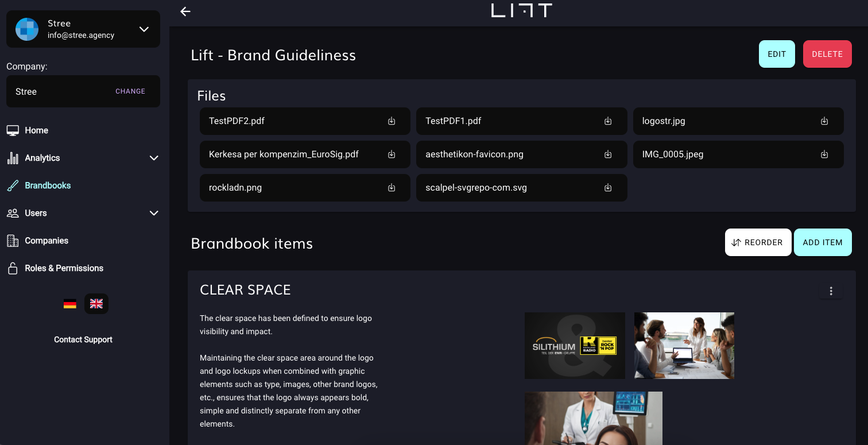Image resolution: width=868 pixels, height=445 pixels.
Task: Open the Silithium logo thumbnail
Action: click(x=575, y=346)
